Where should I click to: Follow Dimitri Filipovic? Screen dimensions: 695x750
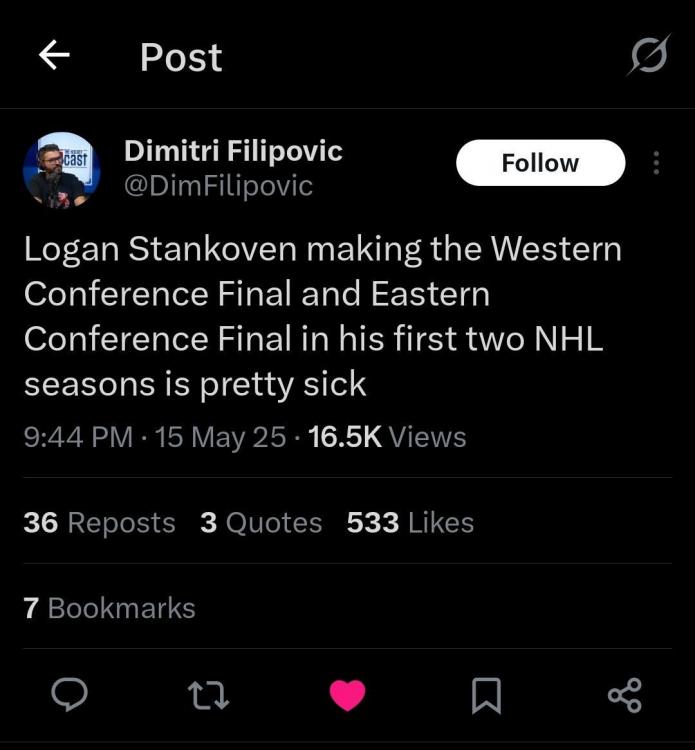pos(540,163)
